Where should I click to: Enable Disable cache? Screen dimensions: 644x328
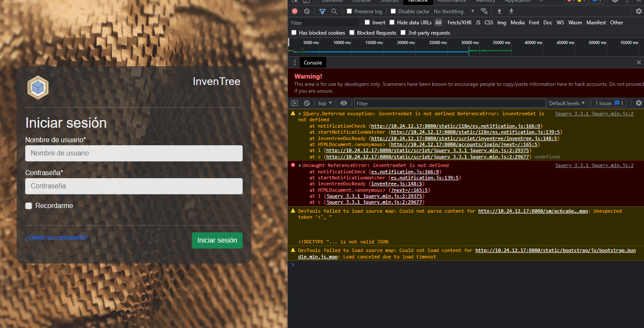pos(392,11)
